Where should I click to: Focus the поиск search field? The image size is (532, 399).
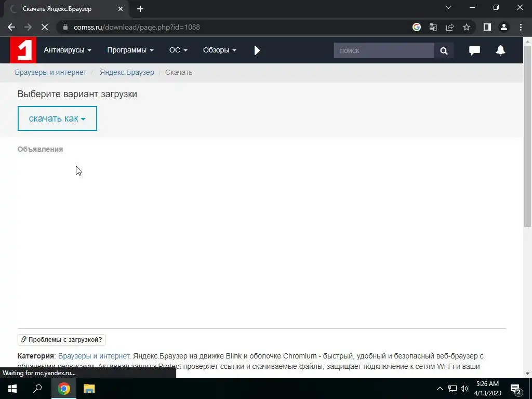384,50
